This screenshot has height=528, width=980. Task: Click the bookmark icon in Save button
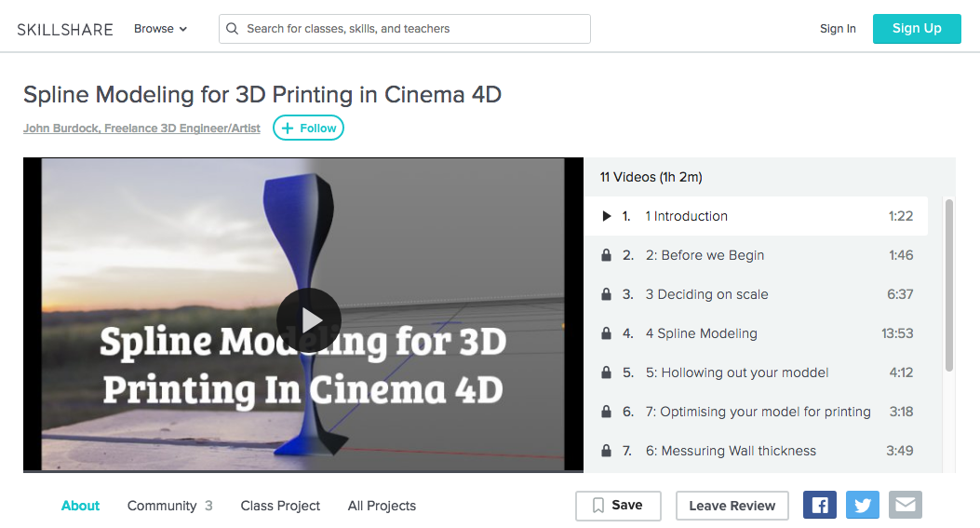598,506
